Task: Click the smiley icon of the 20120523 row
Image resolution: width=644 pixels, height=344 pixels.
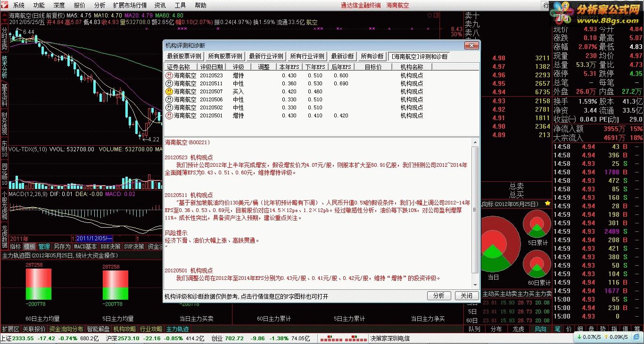Action: pyautogui.click(x=169, y=75)
